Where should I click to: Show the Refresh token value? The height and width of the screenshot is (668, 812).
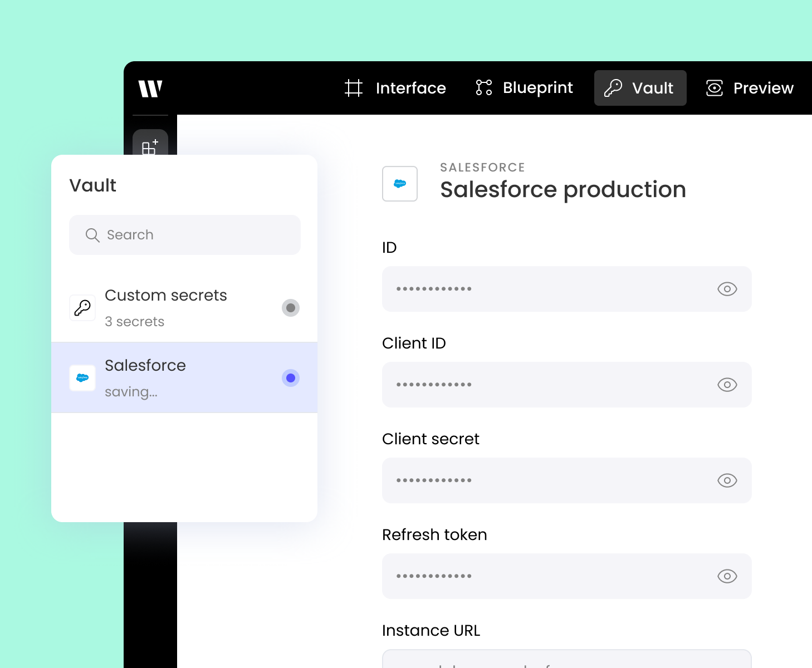pos(727,576)
